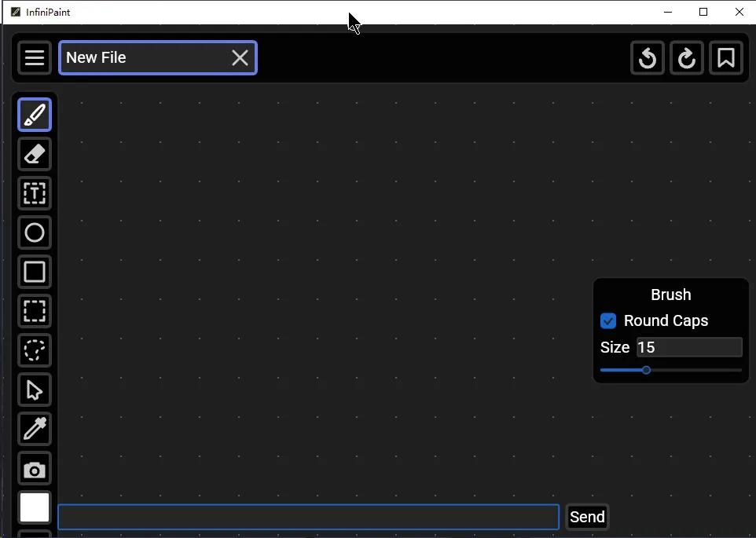Toggle the Round Caps checkbox
Viewport: 756px width, 538px height.
coord(608,320)
